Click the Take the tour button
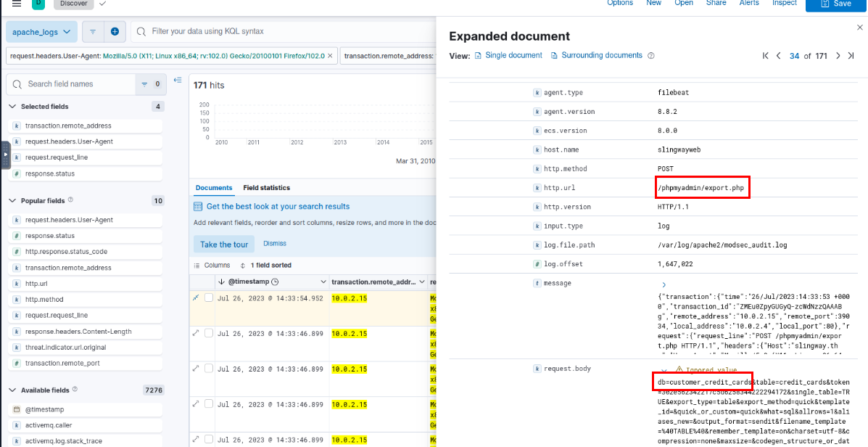The height and width of the screenshot is (447, 868). pos(224,245)
